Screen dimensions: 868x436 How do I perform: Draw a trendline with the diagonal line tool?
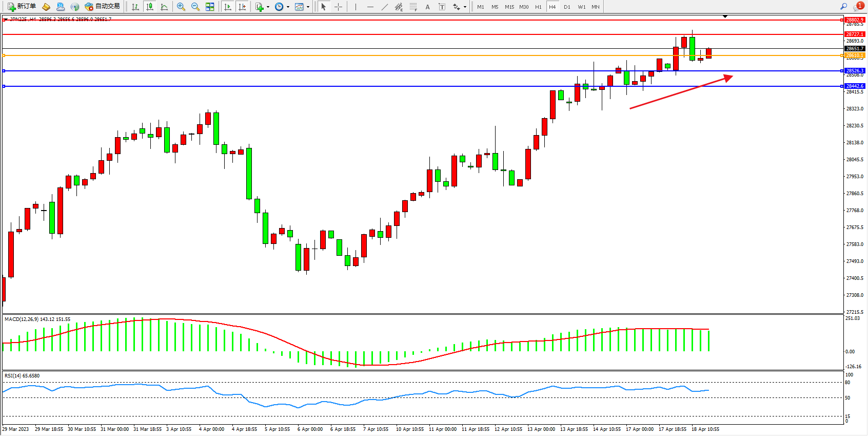coord(385,7)
